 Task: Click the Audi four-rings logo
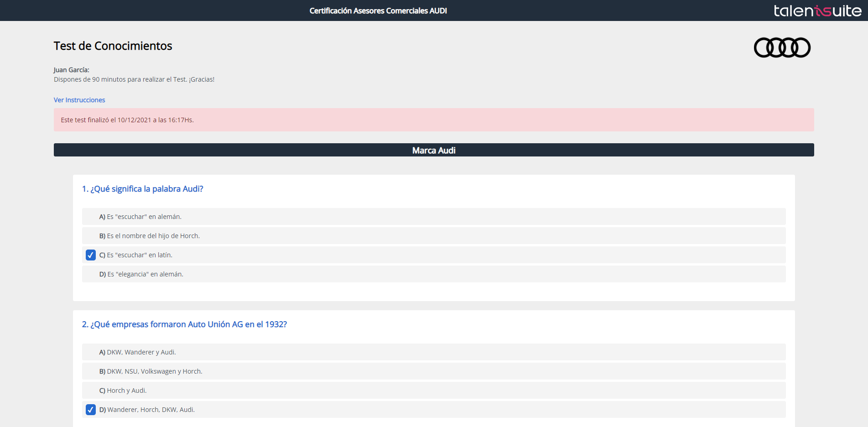tap(782, 47)
